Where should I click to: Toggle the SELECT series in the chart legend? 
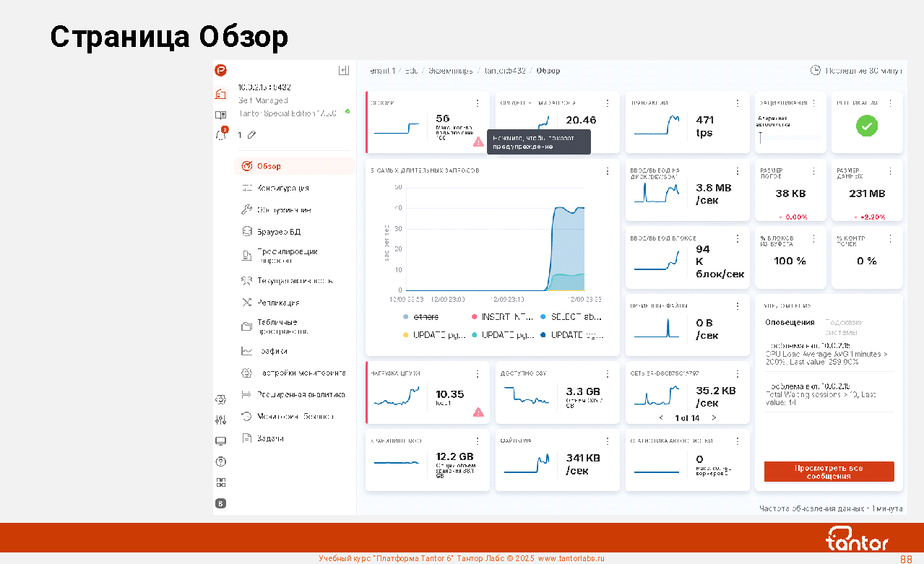[574, 317]
